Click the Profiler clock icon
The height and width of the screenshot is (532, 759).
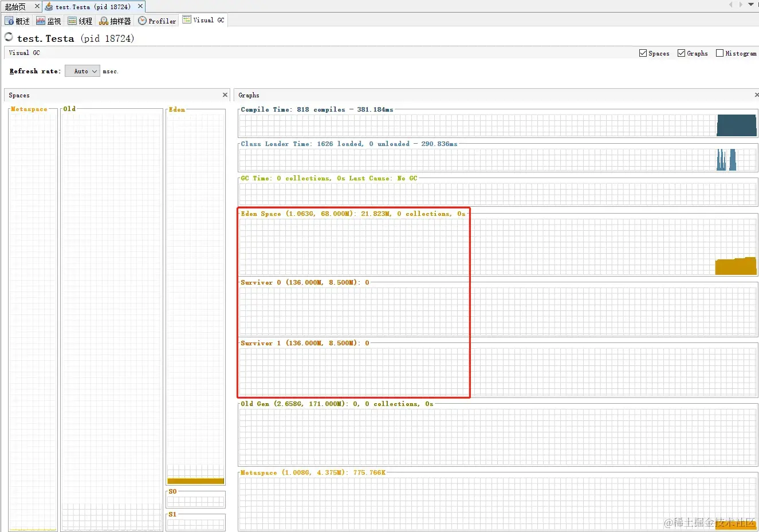pos(142,21)
